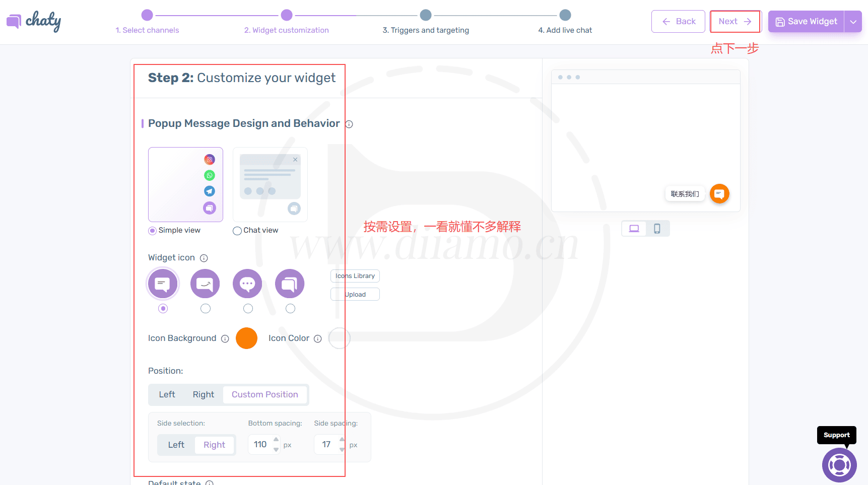Image resolution: width=868 pixels, height=485 pixels.
Task: Click the Next button
Action: pyautogui.click(x=735, y=22)
